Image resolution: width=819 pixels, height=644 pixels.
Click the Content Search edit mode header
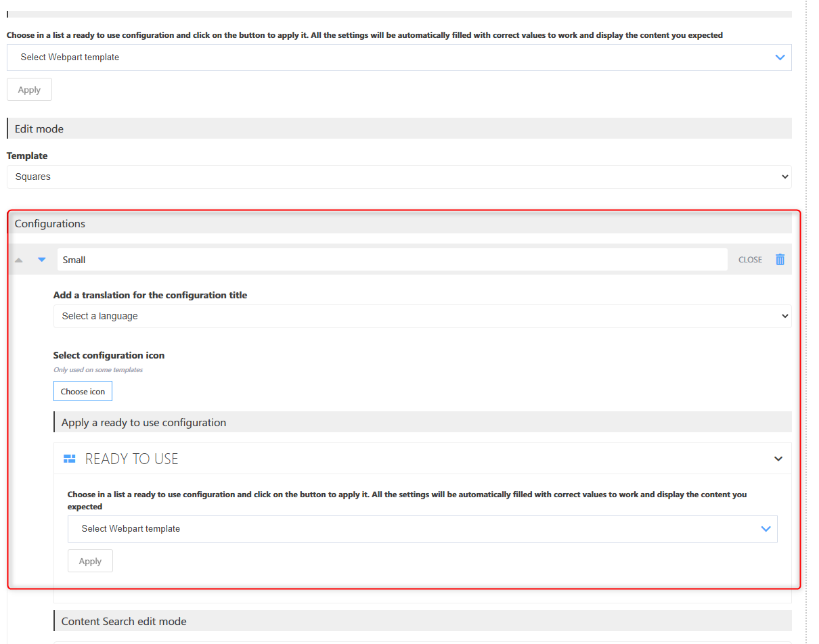(x=422, y=621)
